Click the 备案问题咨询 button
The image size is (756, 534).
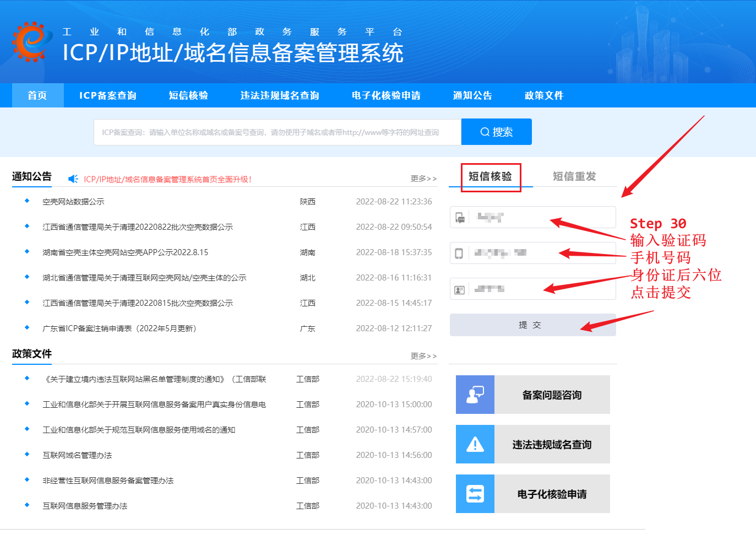click(x=533, y=395)
